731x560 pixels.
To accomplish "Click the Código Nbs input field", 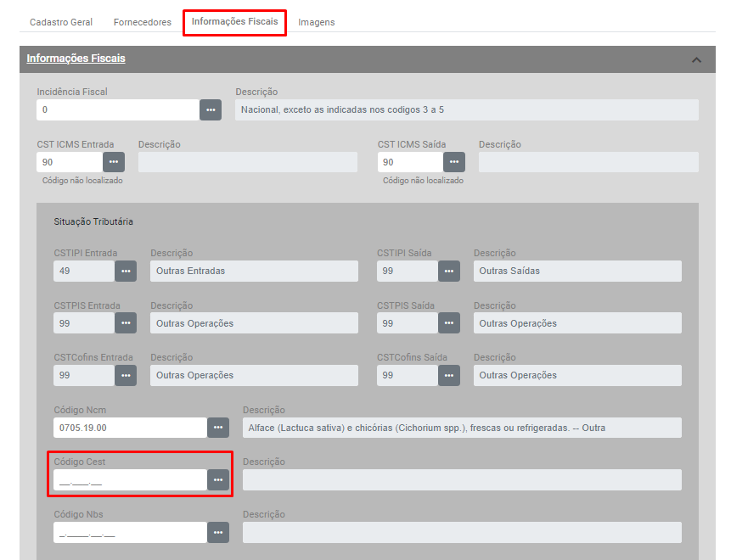I will (x=130, y=533).
